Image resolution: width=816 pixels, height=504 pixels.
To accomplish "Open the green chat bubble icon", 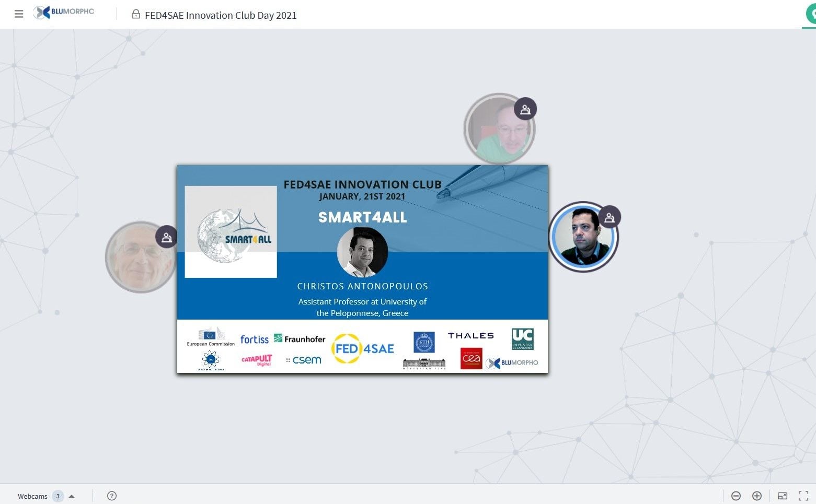I will (811, 14).
